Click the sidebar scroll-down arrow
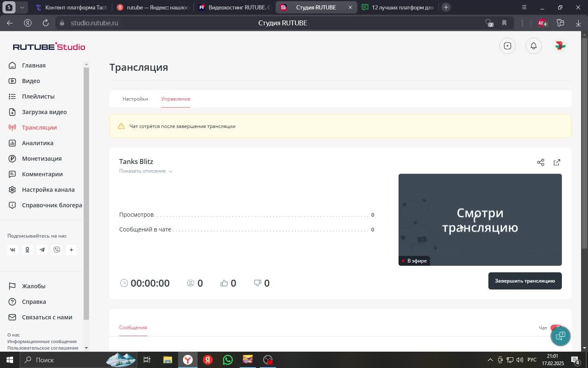This screenshot has height=368, width=588. 86,348
